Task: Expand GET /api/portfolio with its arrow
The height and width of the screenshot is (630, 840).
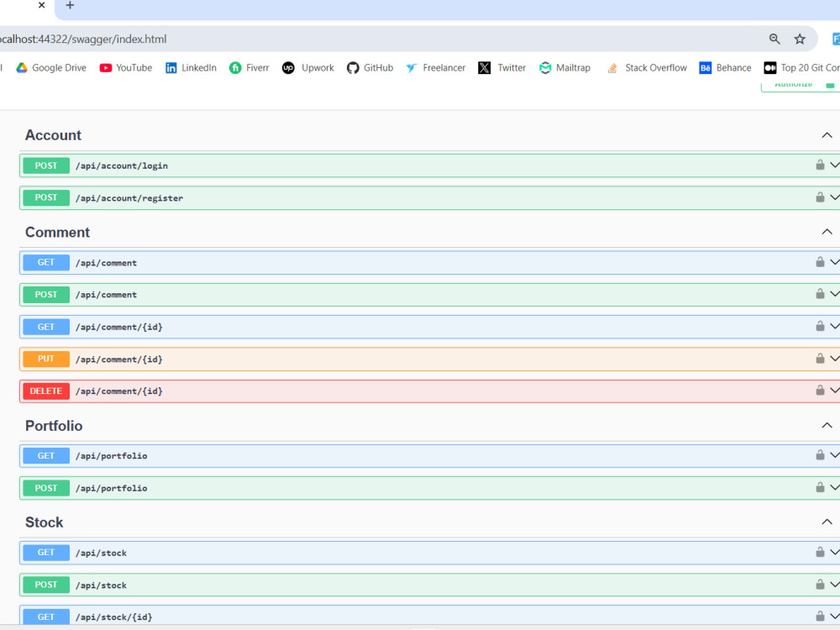Action: (835, 454)
